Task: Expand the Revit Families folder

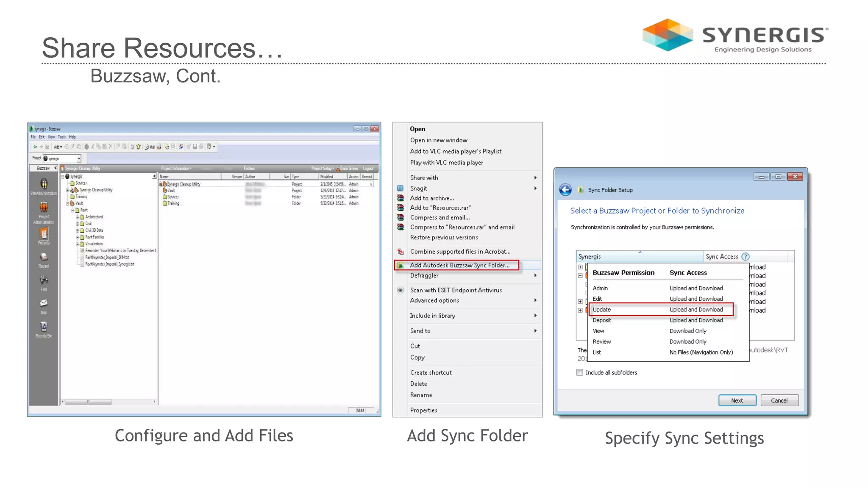Action: click(x=78, y=237)
